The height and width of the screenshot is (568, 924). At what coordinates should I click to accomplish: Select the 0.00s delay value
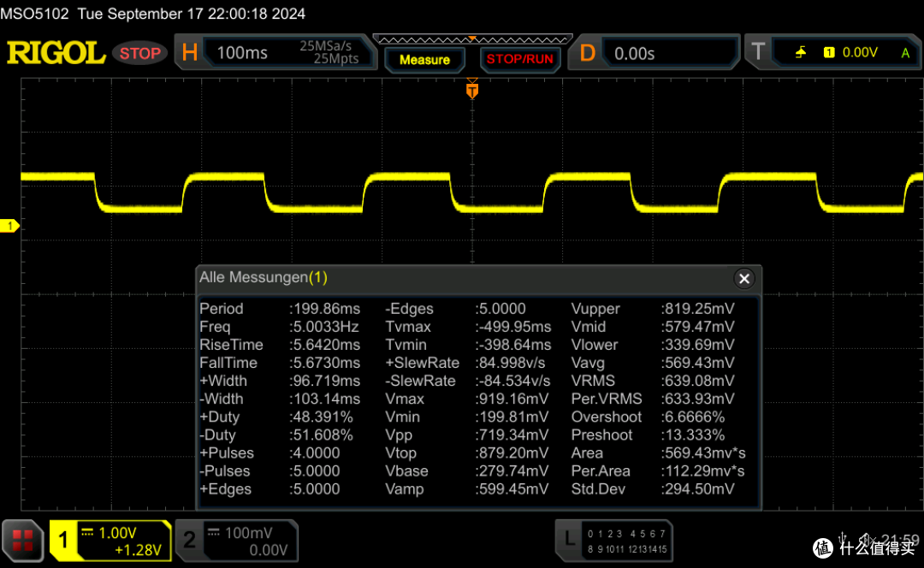[634, 54]
